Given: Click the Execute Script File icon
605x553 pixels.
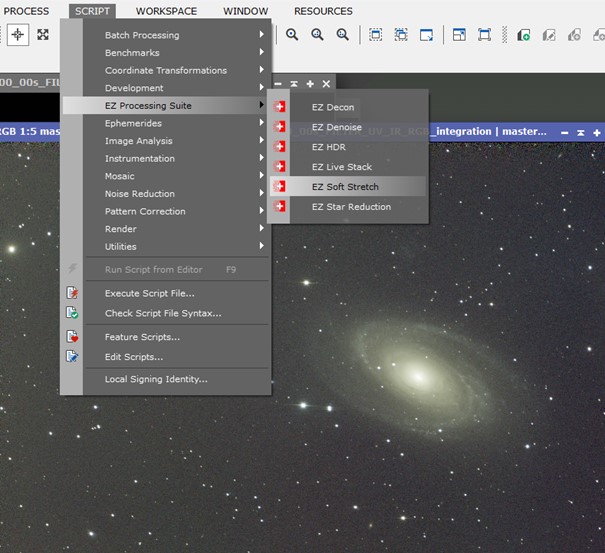Looking at the screenshot, I should [72, 293].
